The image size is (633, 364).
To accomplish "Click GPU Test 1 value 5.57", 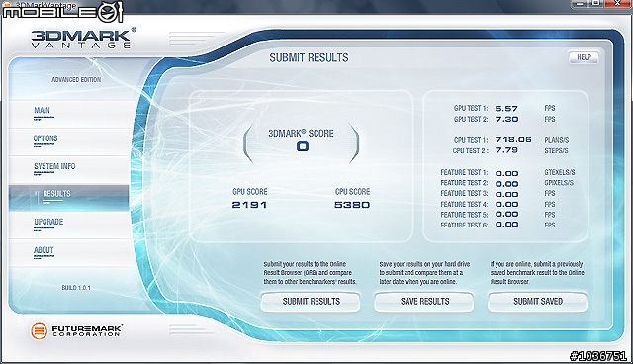I will (506, 109).
